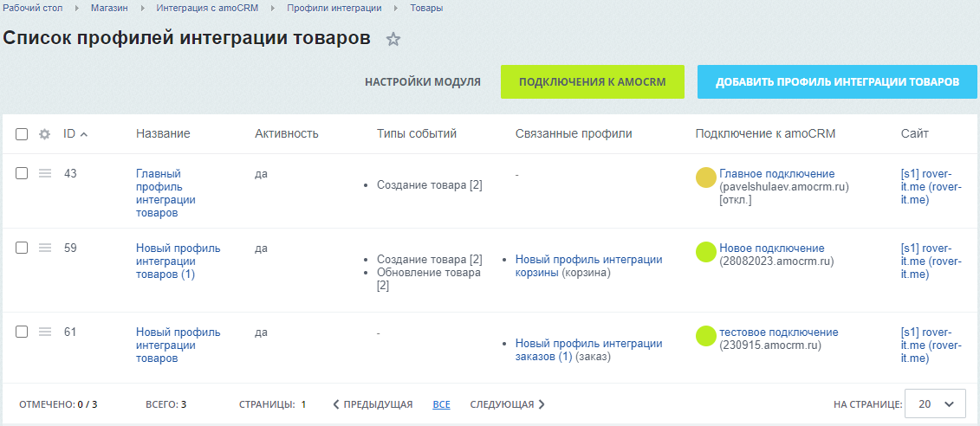Open row actions menu for ID 59
Viewport: 980px width, 426px height.
tap(46, 248)
